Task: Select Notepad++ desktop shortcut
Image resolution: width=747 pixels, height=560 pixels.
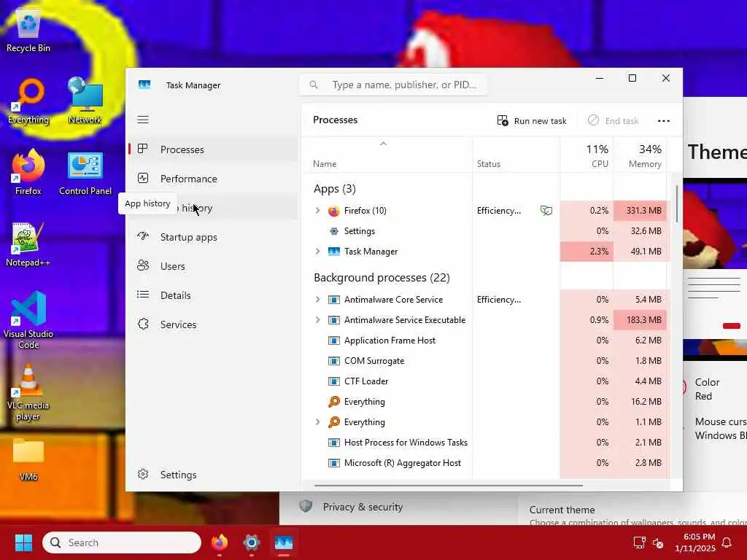Action: pos(28,244)
